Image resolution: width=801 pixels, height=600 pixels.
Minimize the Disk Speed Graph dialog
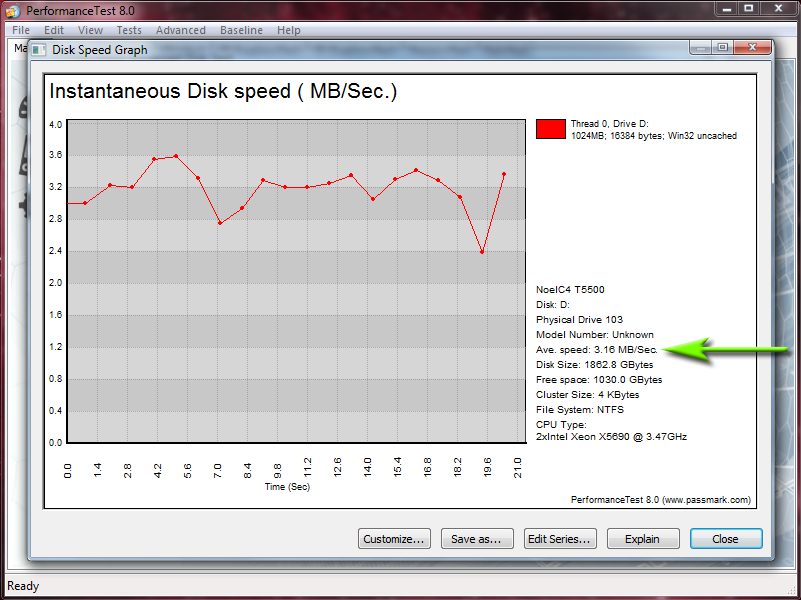point(700,47)
